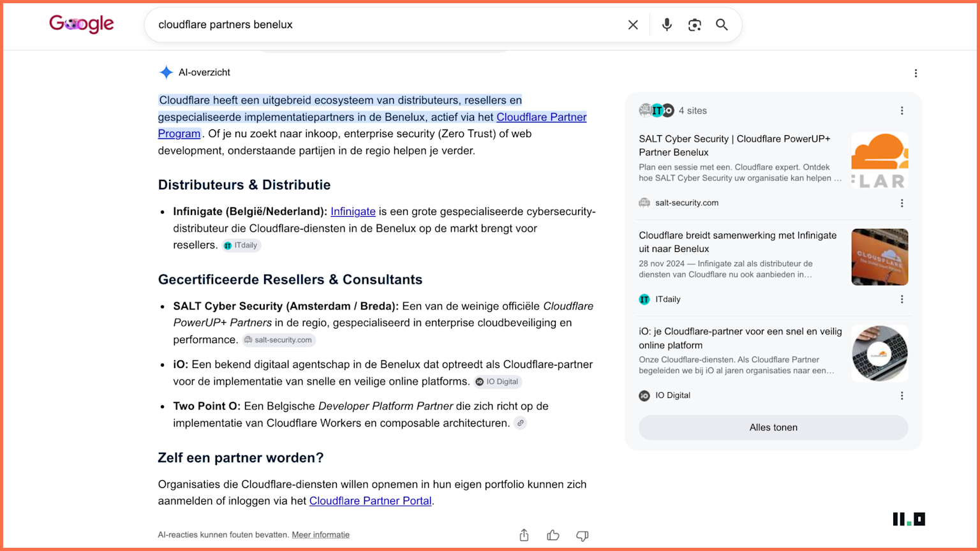Screen dimensions: 980x551
Task: Clear the search query with the X
Action: [633, 25]
